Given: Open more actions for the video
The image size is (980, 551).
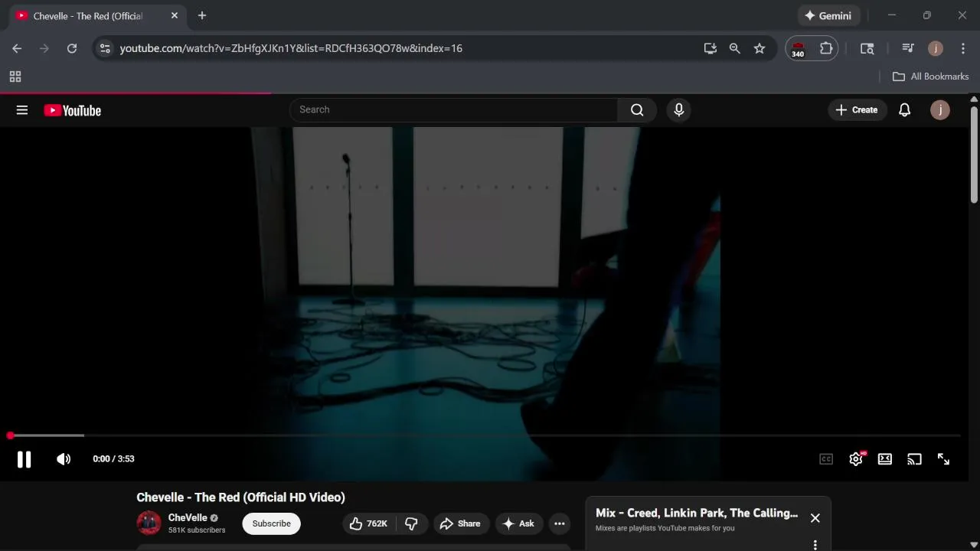Looking at the screenshot, I should coord(560,523).
